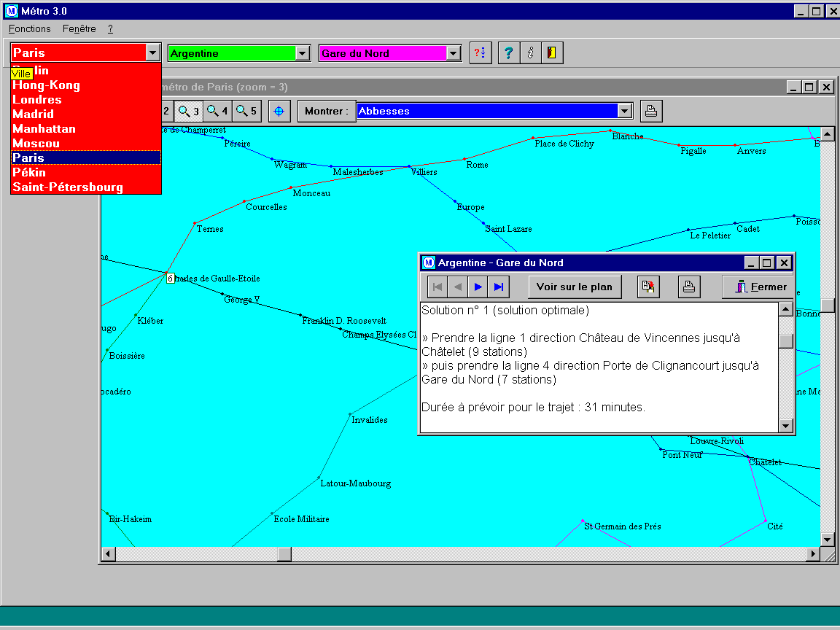Click the exit door icon in main toolbar

(552, 53)
